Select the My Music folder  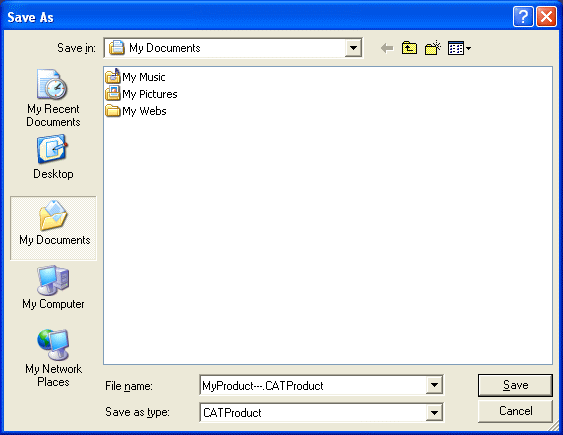(135, 77)
